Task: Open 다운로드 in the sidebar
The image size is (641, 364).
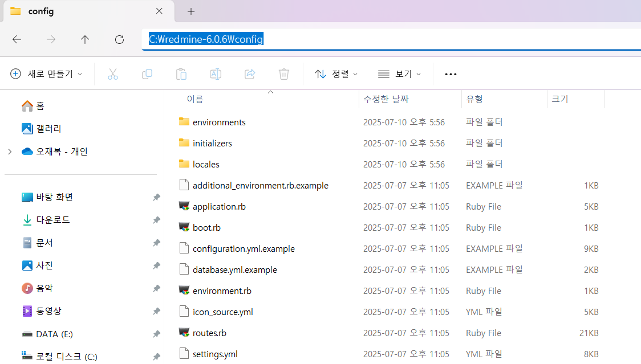Action: [x=53, y=220]
